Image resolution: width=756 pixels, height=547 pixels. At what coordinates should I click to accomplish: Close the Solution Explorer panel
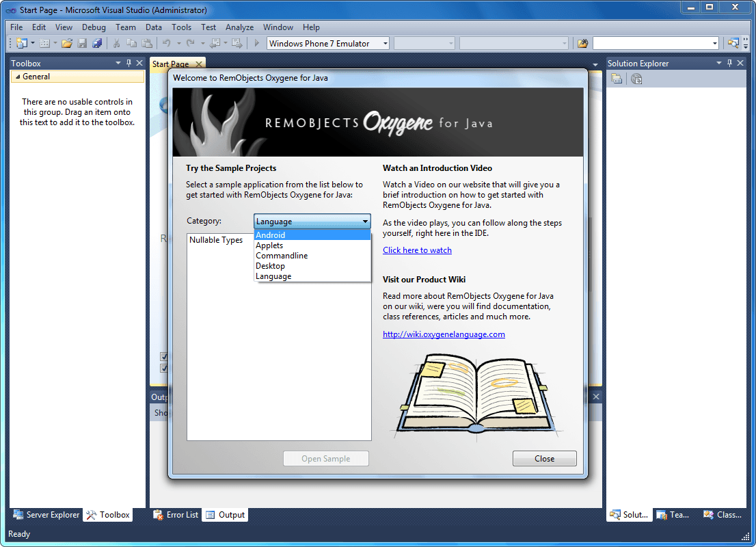pyautogui.click(x=740, y=63)
